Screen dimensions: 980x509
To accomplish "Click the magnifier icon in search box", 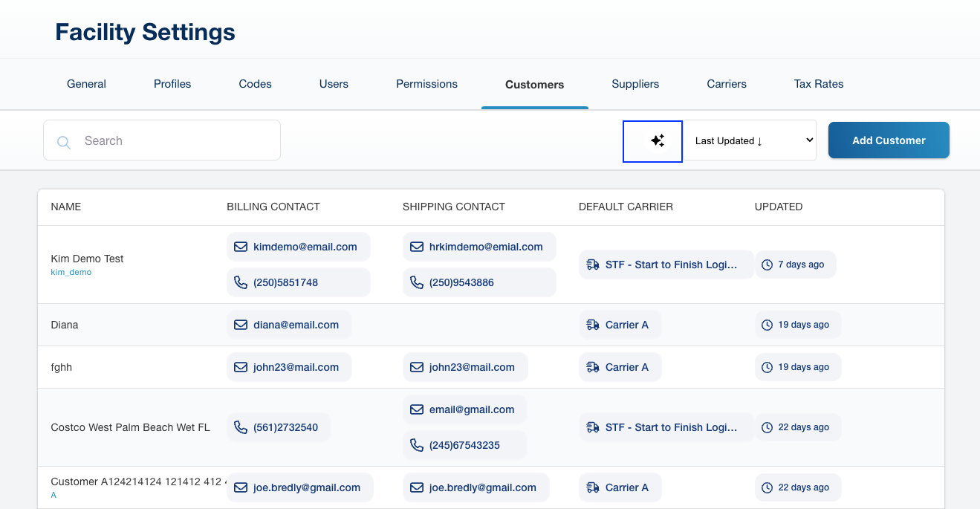I will [64, 142].
